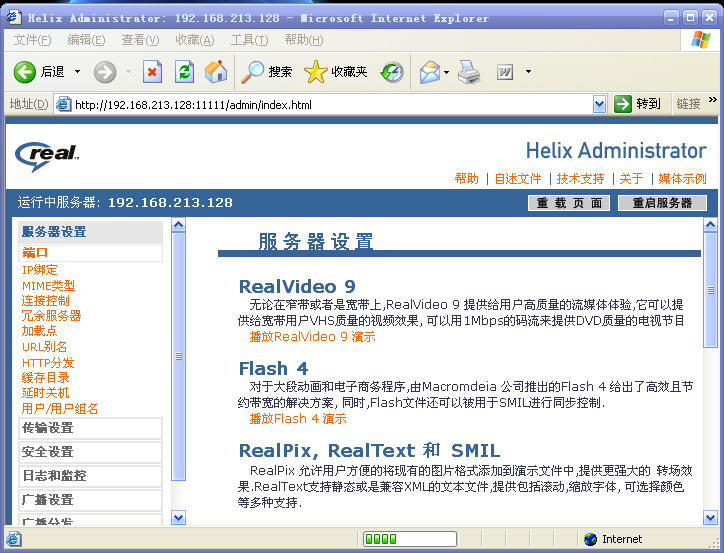Click the Mail envelope icon

(x=430, y=72)
